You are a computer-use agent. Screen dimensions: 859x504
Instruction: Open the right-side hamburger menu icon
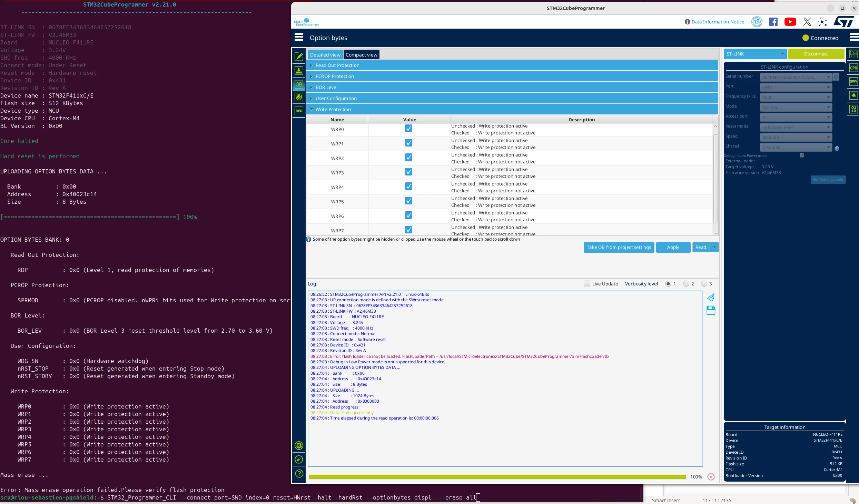click(854, 37)
